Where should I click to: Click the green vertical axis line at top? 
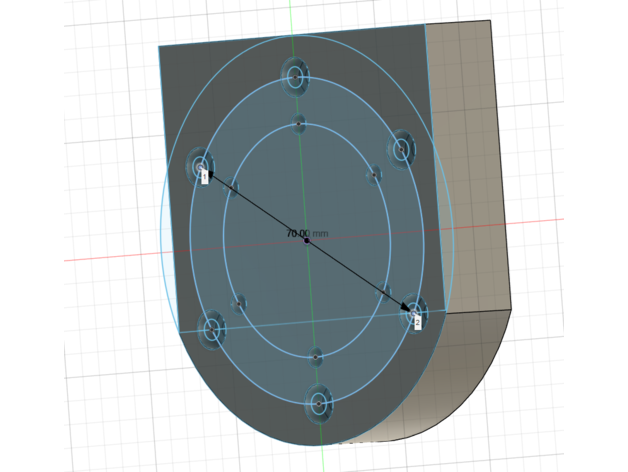click(291, 15)
